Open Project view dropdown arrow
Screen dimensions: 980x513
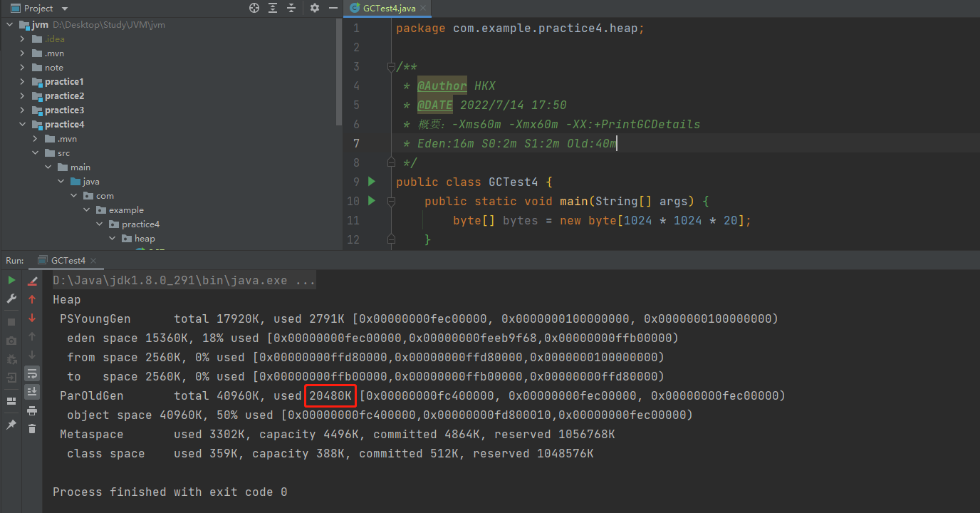65,9
